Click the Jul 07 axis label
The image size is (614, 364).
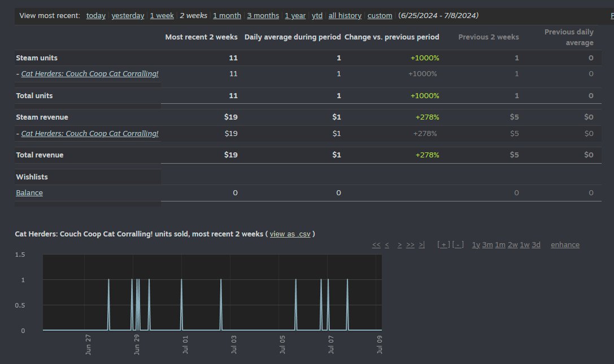[331, 344]
